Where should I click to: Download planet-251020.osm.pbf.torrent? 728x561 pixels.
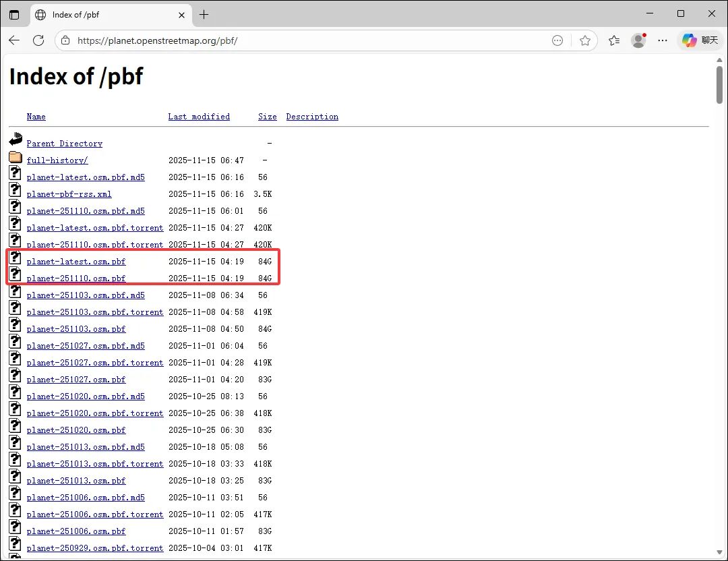(x=95, y=413)
